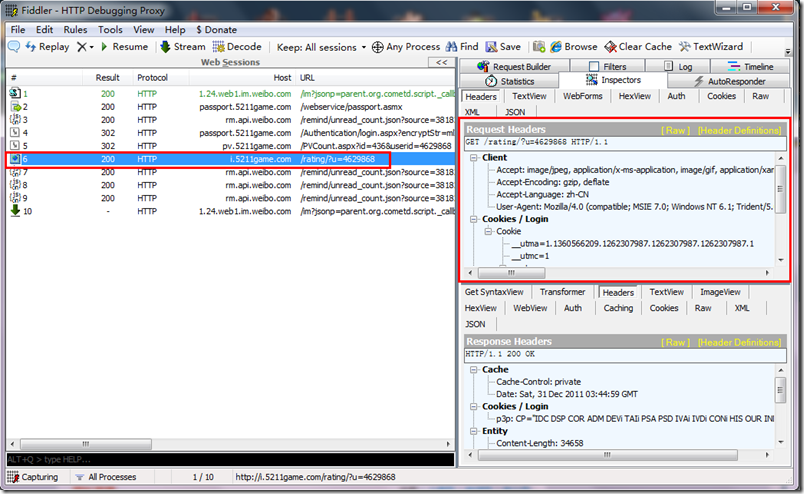Viewport: 804px width, 494px height.
Task: Click response headers horizontal scrollbar thumb
Action: pos(608,455)
